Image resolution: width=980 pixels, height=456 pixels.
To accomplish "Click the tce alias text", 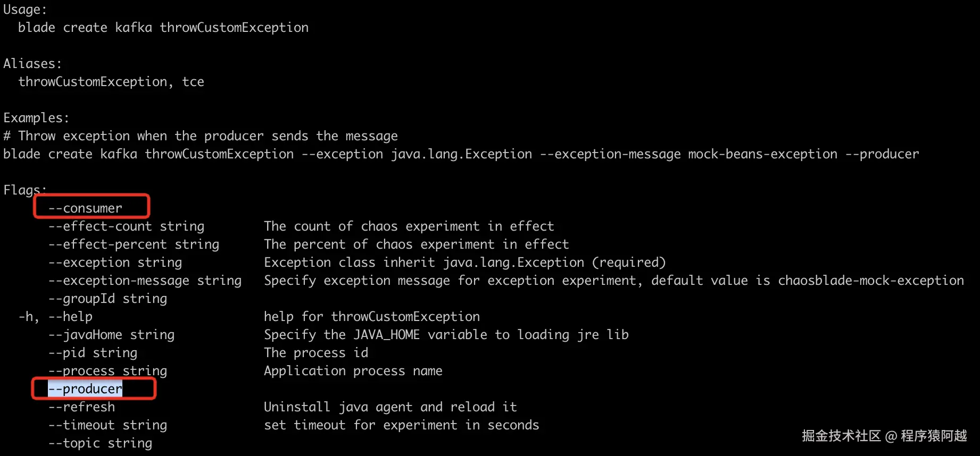I will coord(193,82).
